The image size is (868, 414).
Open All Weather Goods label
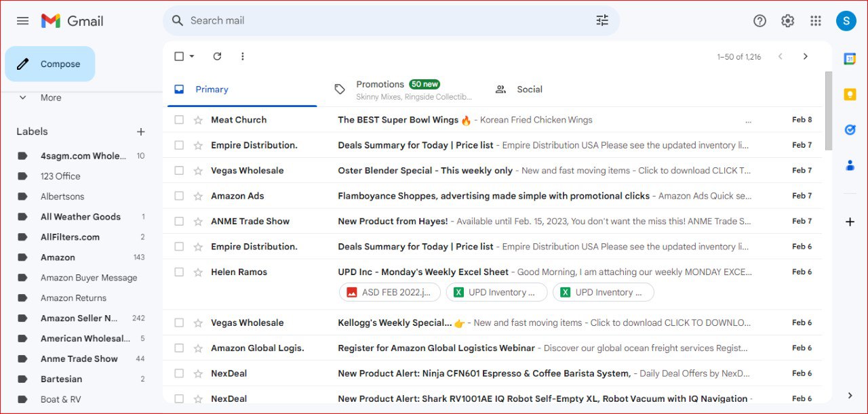point(81,217)
